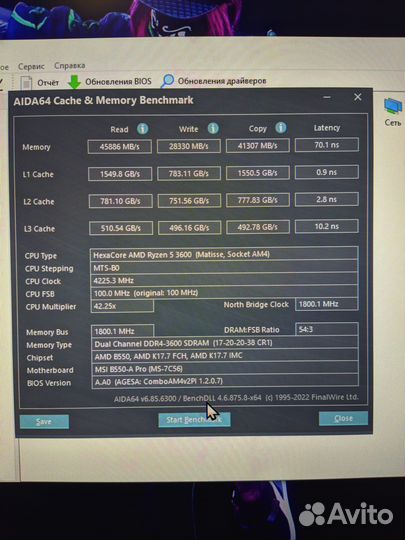Click the North Bridge Clock value 1800.1 MHz
The height and width of the screenshot is (540, 405).
point(326,304)
